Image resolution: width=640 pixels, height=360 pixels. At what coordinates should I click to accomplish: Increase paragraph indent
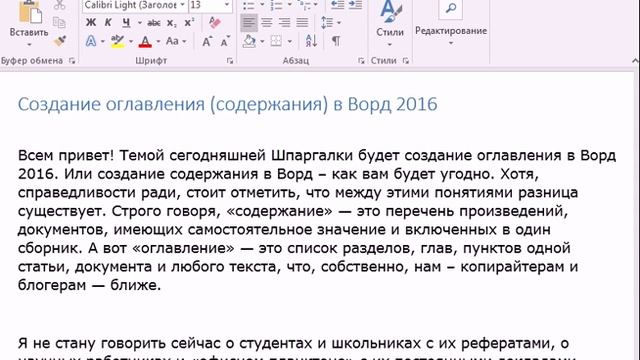(355, 5)
